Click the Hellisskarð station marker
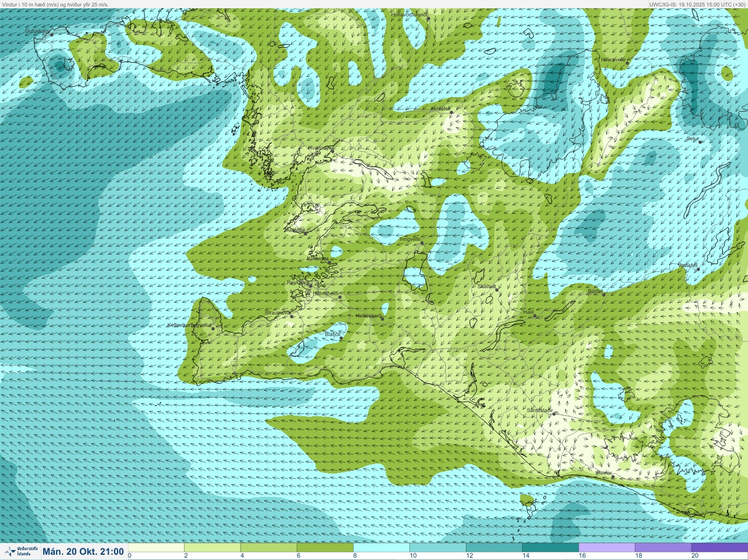The height and width of the screenshot is (560, 748). pos(383,319)
